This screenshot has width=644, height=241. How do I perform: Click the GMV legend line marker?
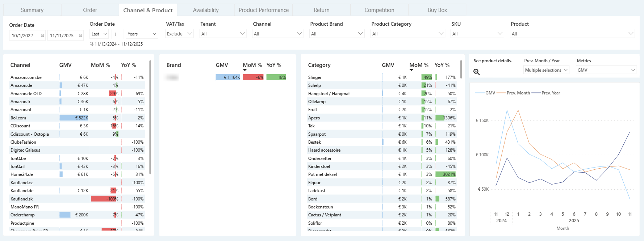(480, 93)
